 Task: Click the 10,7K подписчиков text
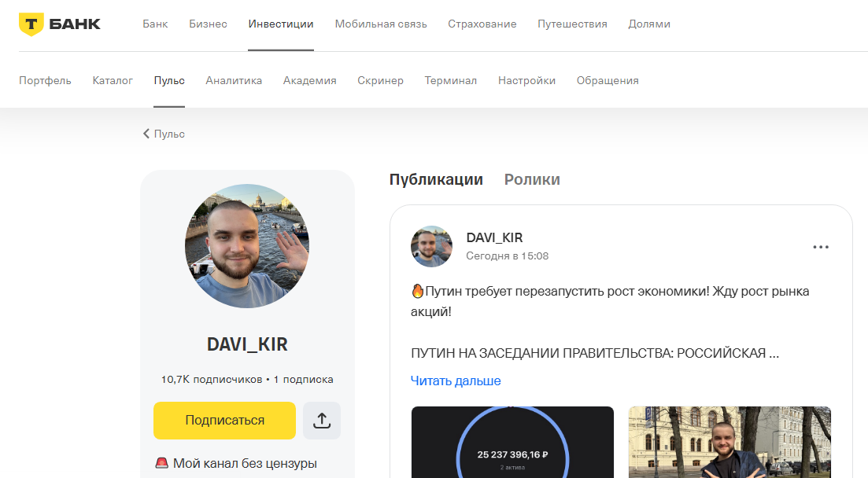[x=212, y=380]
